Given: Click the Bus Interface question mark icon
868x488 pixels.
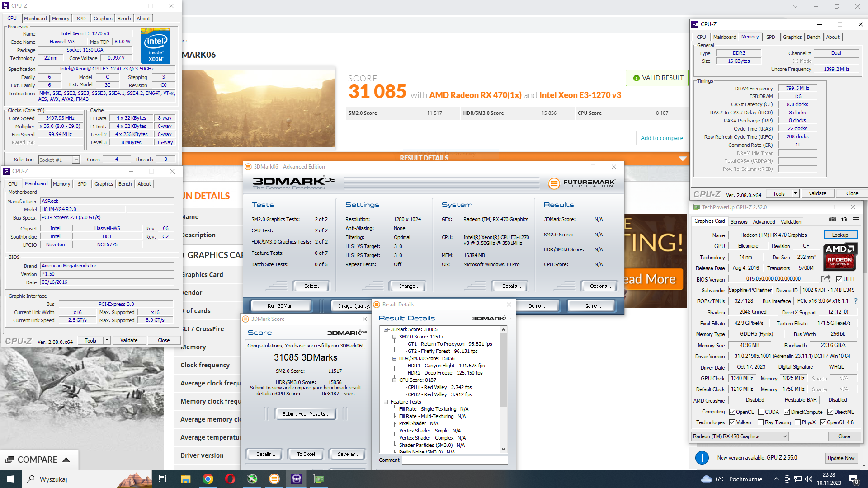Looking at the screenshot, I should tap(856, 301).
